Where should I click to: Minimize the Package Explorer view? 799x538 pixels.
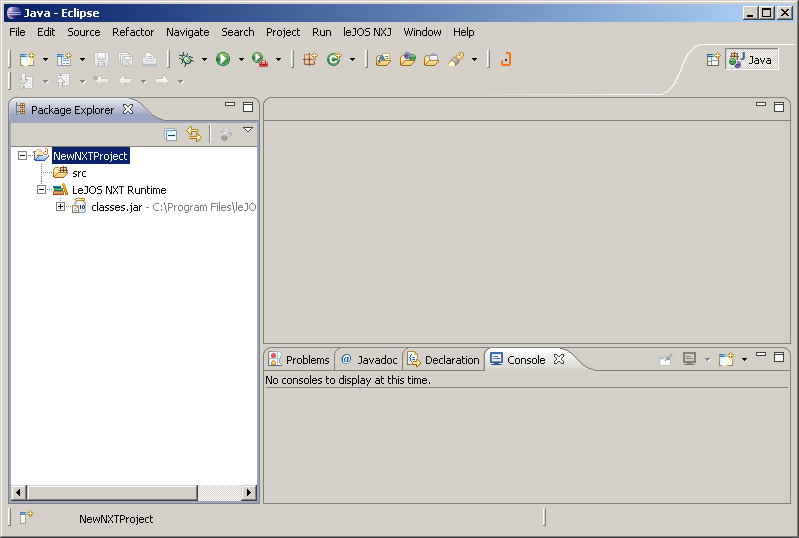point(230,104)
